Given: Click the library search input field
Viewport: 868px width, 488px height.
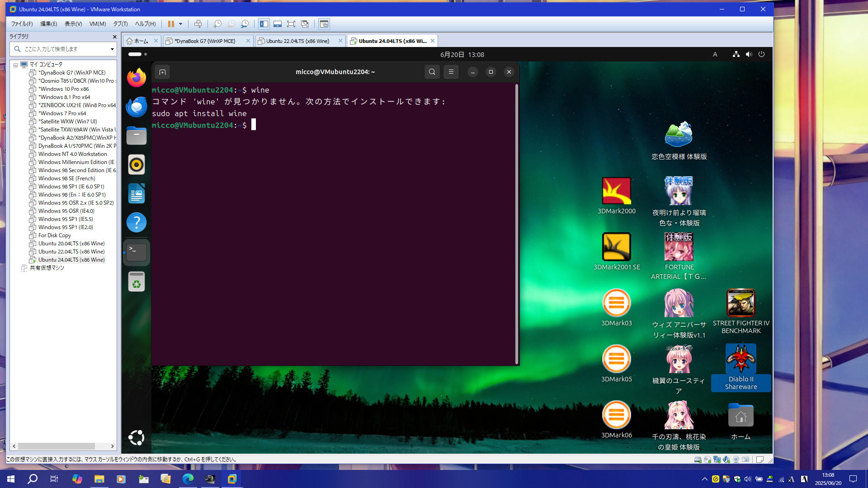Looking at the screenshot, I should pos(62,49).
